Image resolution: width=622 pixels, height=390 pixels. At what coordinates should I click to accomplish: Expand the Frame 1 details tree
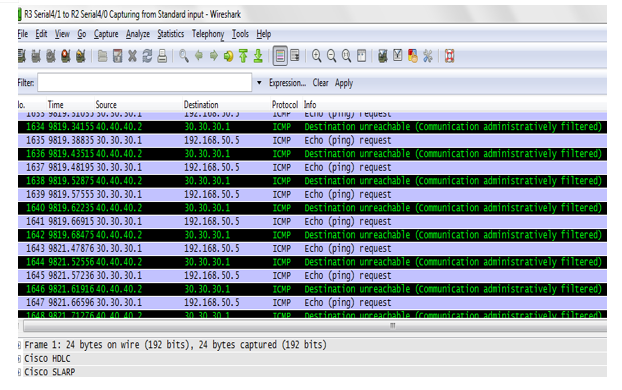point(19,345)
